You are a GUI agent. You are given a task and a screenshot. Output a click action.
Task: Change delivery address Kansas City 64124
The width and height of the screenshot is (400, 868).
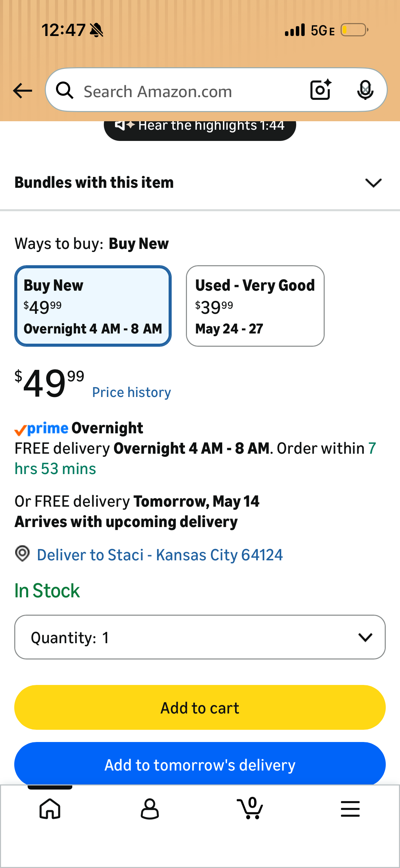[x=160, y=555]
